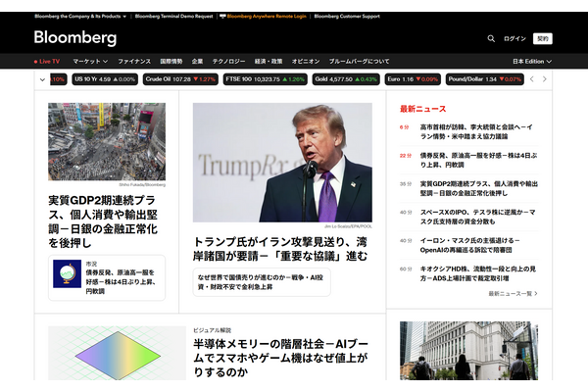Open ブルームバーグについて page
This screenshot has height=392, width=588.
(x=360, y=61)
